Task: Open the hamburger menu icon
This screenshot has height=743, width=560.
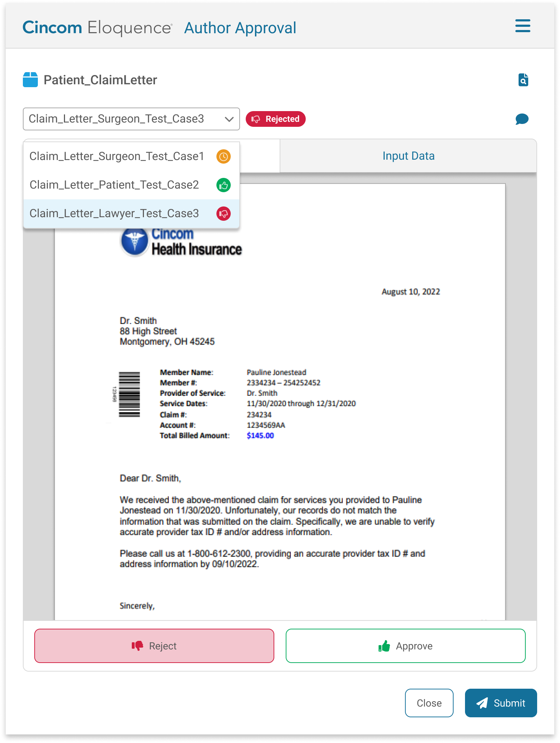Action: [522, 26]
